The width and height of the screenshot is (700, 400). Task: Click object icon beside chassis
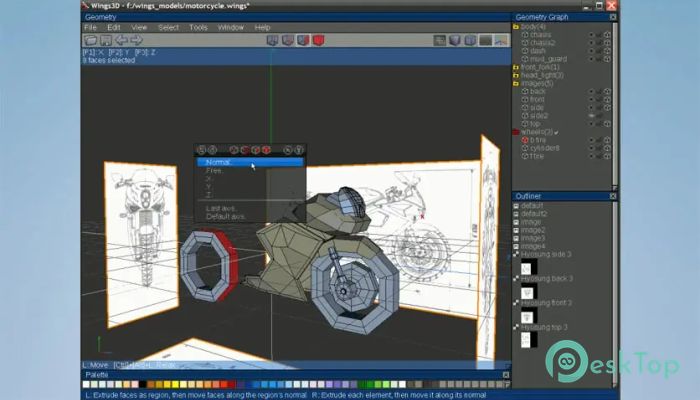click(x=525, y=35)
